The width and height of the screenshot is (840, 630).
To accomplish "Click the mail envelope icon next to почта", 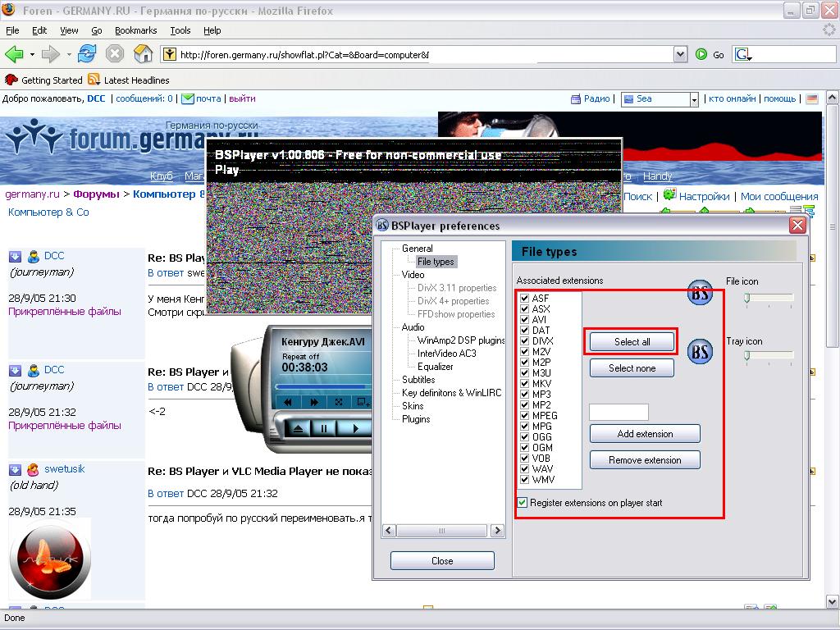I will pyautogui.click(x=188, y=98).
